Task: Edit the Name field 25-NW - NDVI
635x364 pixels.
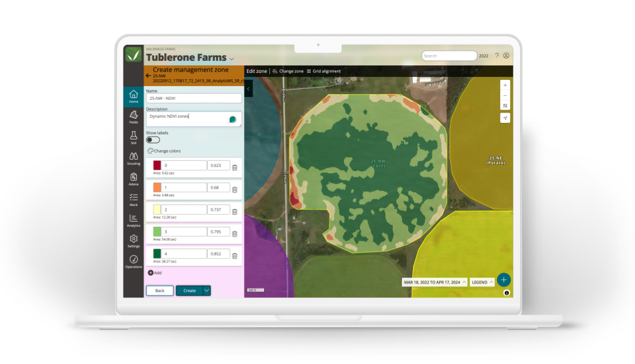Action: (193, 98)
